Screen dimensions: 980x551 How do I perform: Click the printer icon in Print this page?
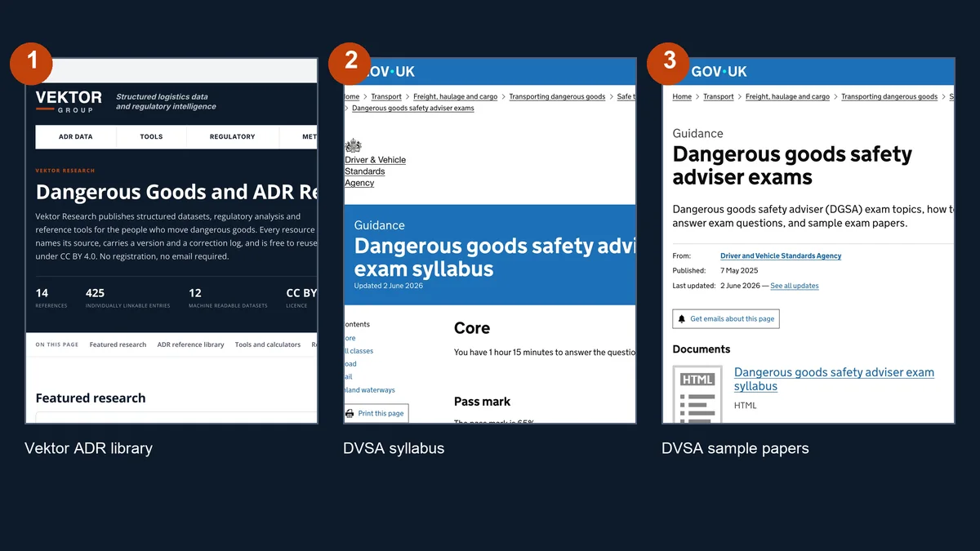click(x=350, y=413)
